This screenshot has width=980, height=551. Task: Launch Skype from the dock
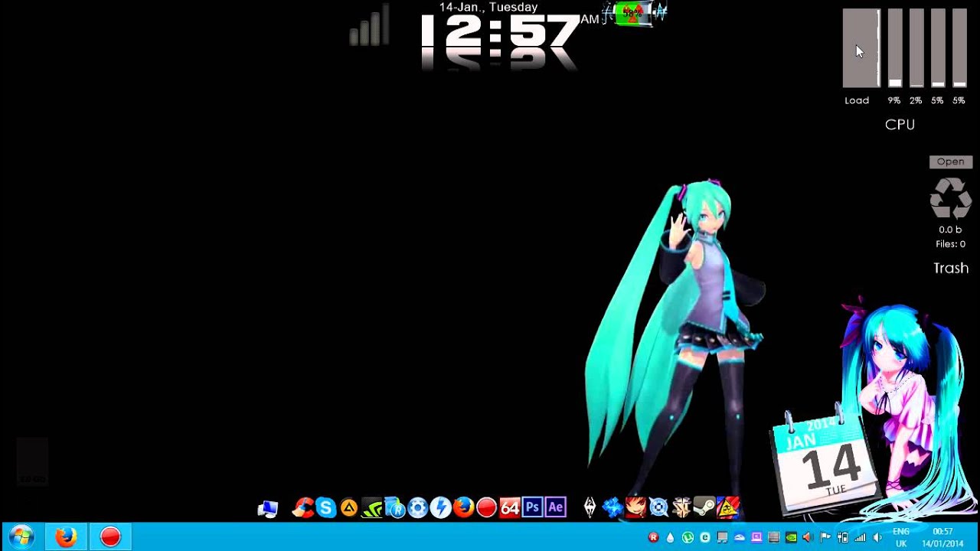(326, 507)
